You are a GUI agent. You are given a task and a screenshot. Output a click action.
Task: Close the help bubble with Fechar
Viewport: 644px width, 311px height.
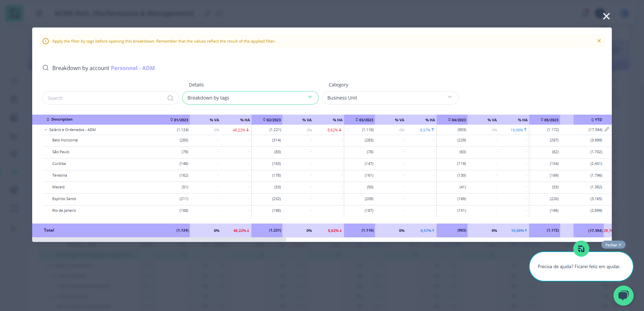tap(613, 245)
